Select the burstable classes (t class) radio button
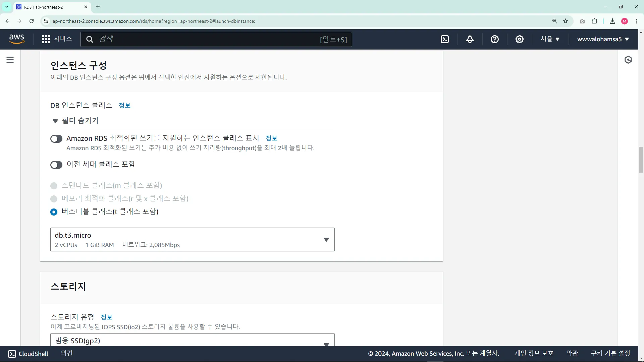Image resolution: width=644 pixels, height=362 pixels. tap(54, 212)
